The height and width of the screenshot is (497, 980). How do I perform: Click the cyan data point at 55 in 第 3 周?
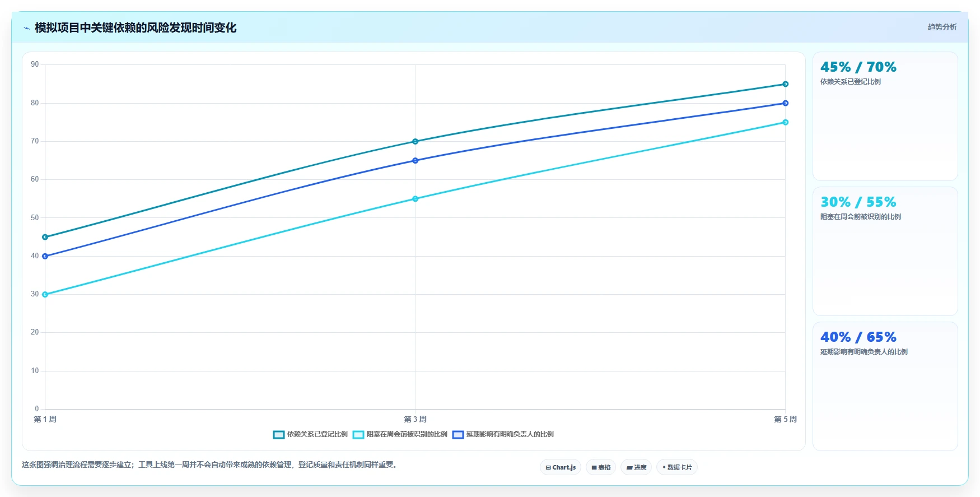[415, 199]
